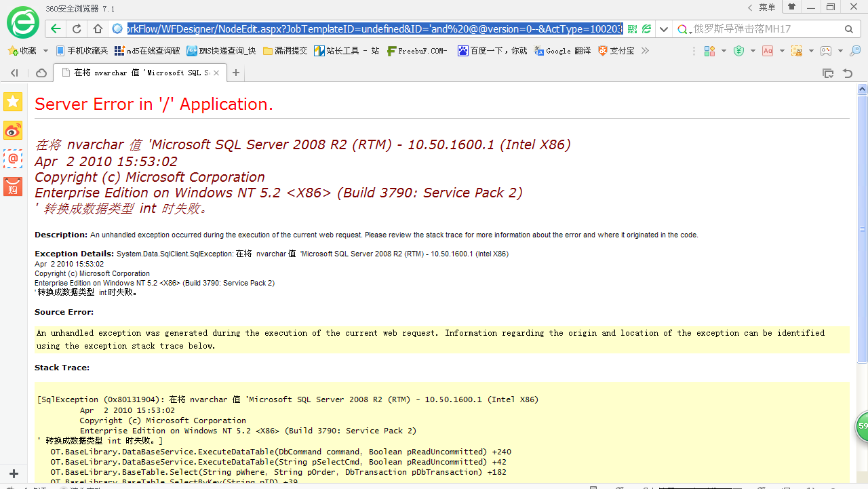Click the sidebar add plus button
The image size is (868, 489).
coord(14,473)
